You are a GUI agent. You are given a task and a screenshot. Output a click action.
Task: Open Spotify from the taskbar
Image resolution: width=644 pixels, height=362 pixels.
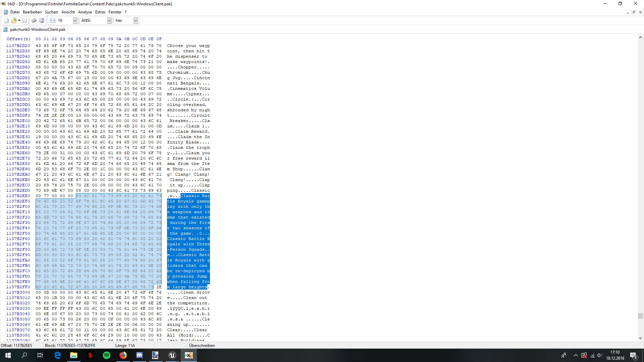coord(107,355)
